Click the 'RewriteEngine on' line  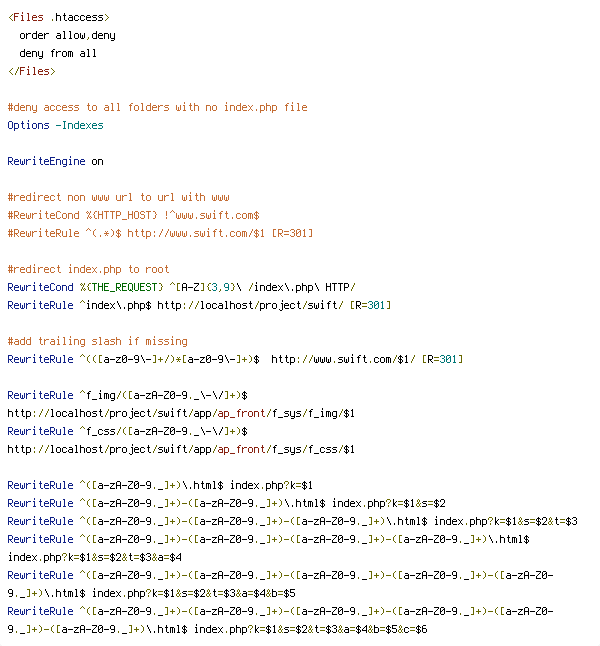tap(55, 161)
